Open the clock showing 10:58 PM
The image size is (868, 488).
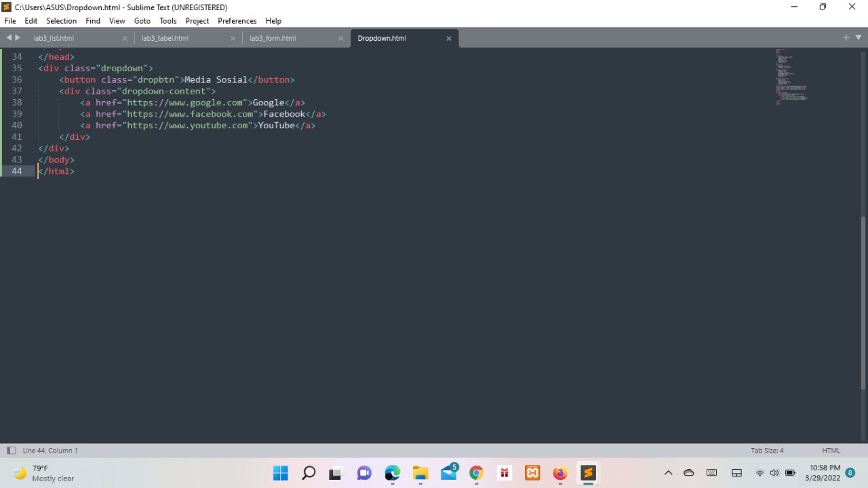823,473
